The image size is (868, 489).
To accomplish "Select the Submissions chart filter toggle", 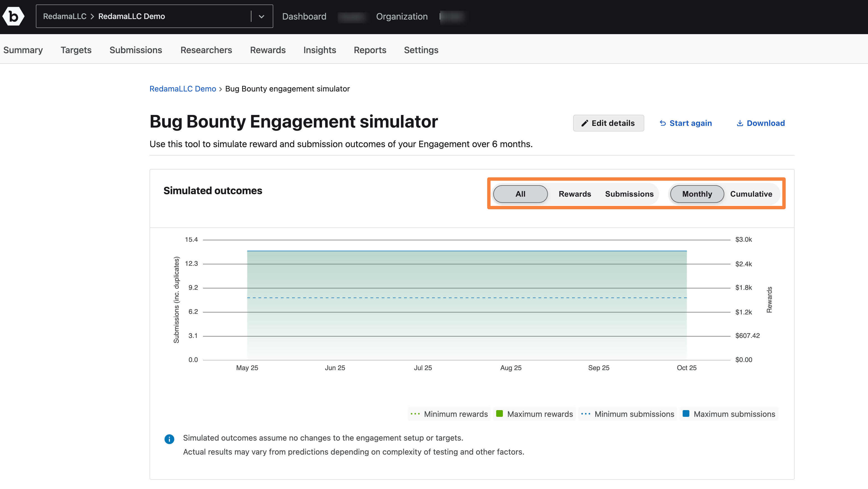I will (x=629, y=194).
